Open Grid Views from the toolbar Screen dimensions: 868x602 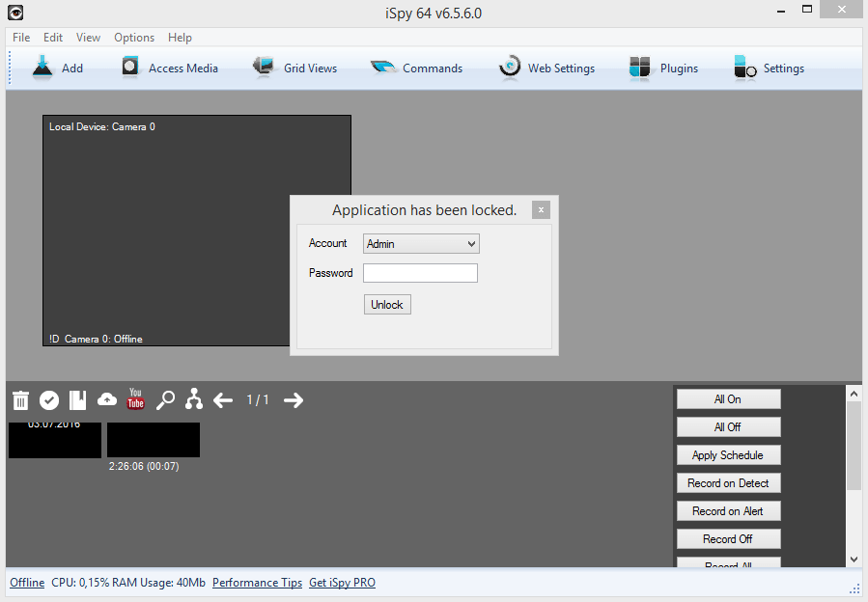click(294, 68)
